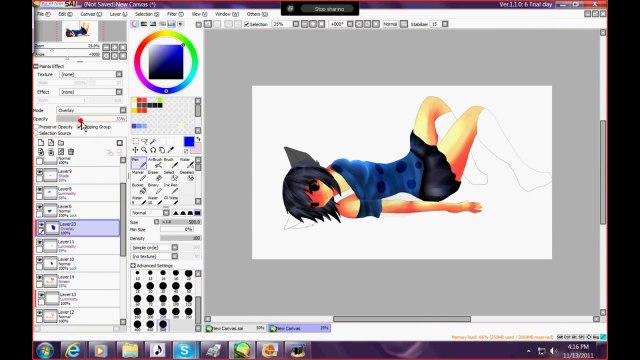The image size is (640, 360).
Task: Select Layer10 in the layers list
Action: click(78, 263)
